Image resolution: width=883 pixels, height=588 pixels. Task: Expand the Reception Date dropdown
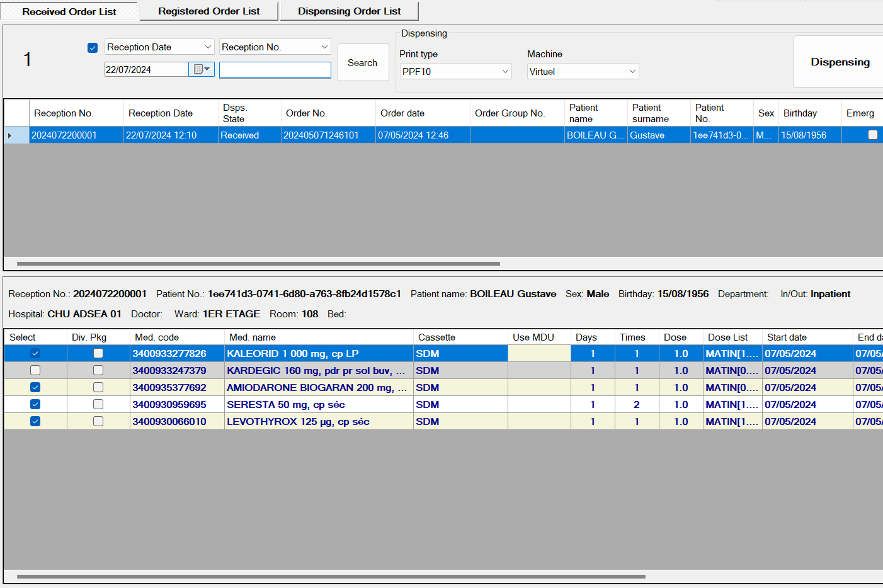(208, 47)
